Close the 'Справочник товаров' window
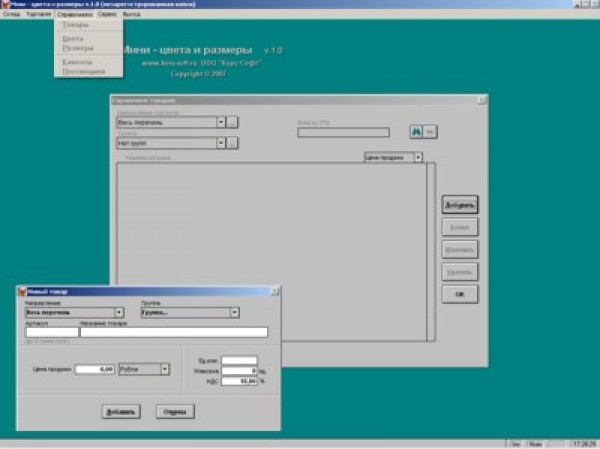Image resolution: width=600 pixels, height=449 pixels. [x=483, y=100]
